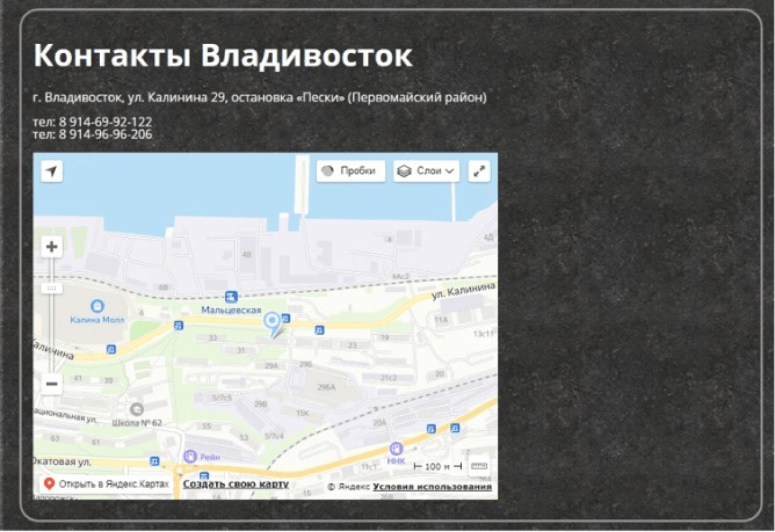The width and height of the screenshot is (775, 532).
Task: Zoom in with the plus button
Action: point(51,247)
